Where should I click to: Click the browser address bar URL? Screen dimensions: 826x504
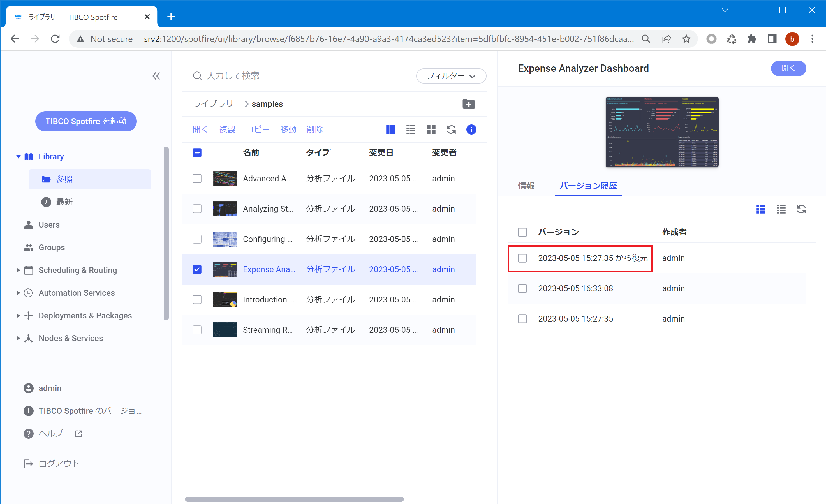(x=388, y=39)
